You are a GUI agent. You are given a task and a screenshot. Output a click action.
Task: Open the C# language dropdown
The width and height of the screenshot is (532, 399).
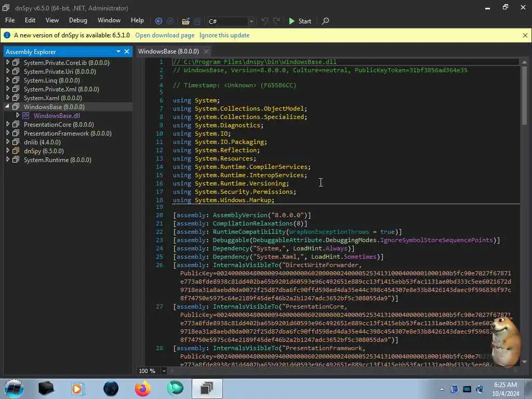pyautogui.click(x=251, y=21)
